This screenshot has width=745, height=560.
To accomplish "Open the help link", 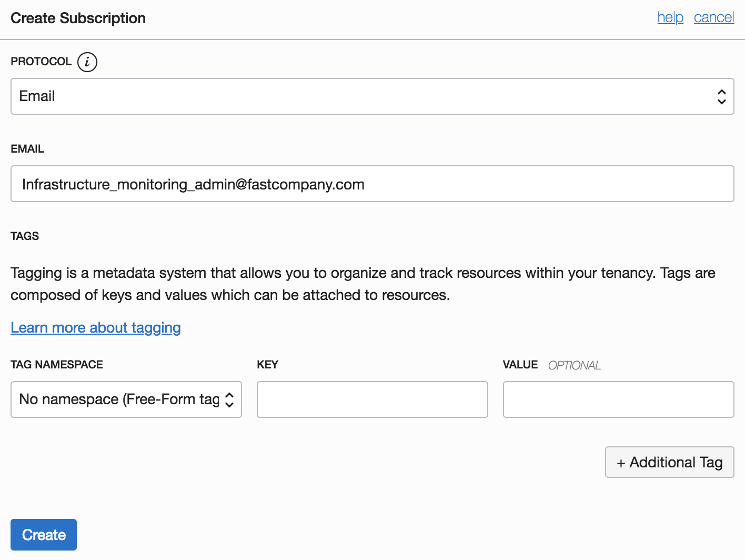I will (x=670, y=17).
